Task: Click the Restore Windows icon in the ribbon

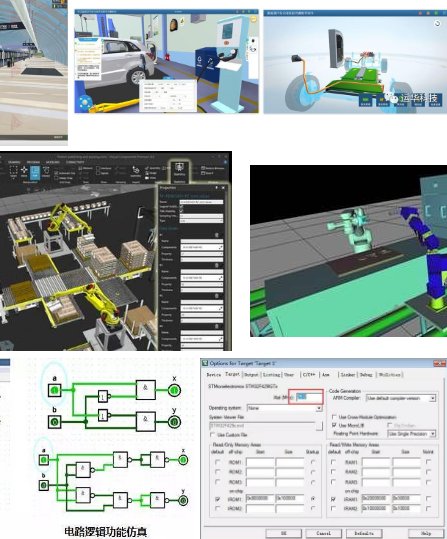Action: 212,168
